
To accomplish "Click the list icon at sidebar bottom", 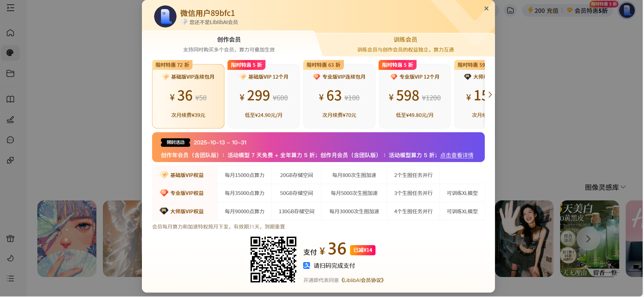I will (x=11, y=278).
